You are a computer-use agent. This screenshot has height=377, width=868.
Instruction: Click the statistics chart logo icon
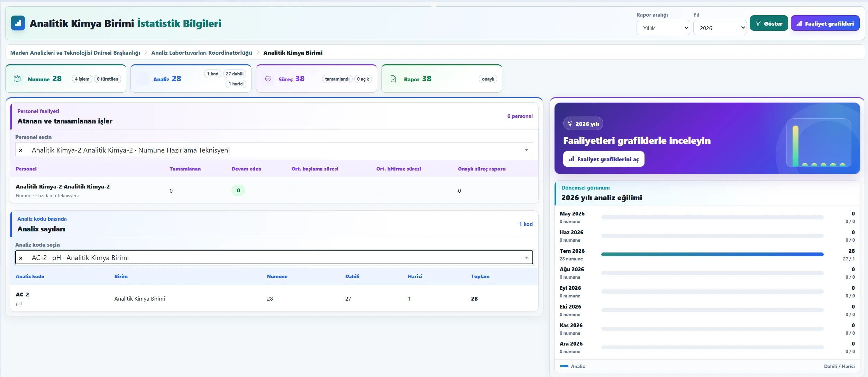coord(18,23)
